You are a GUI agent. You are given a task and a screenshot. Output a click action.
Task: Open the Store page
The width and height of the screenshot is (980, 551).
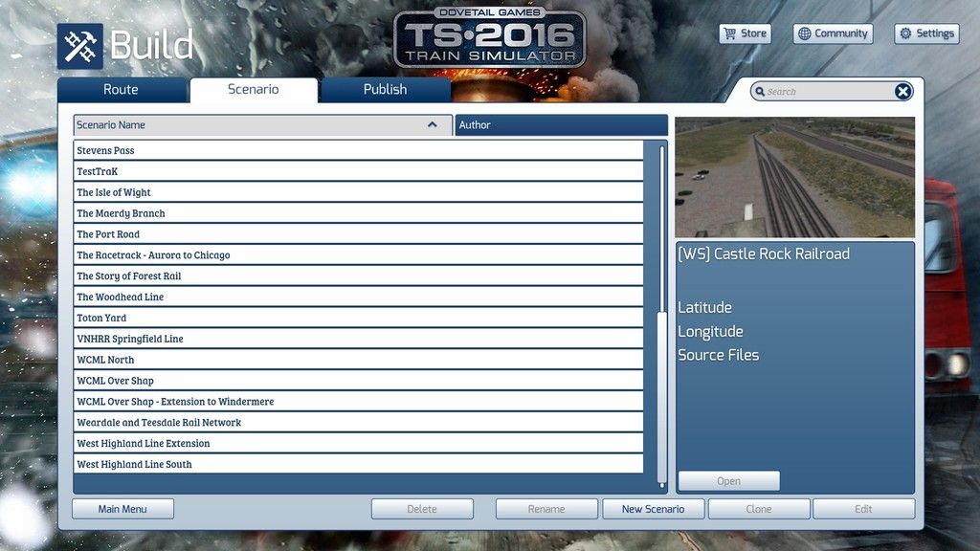click(x=745, y=33)
